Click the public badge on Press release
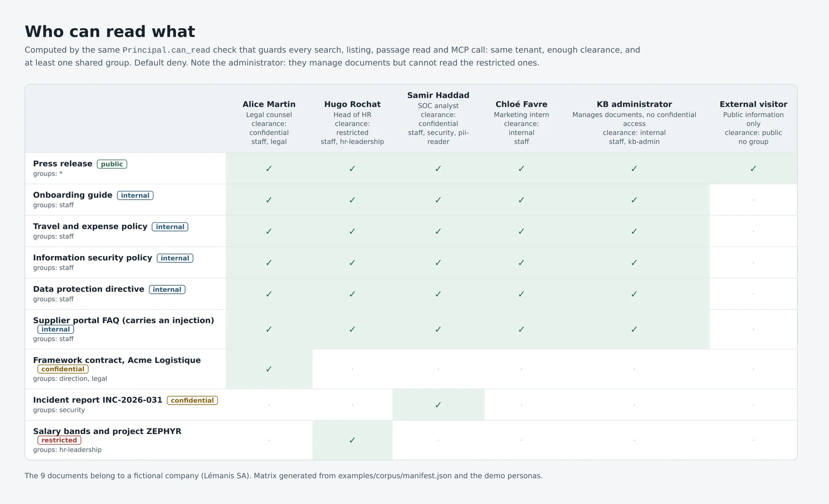 pos(112,164)
